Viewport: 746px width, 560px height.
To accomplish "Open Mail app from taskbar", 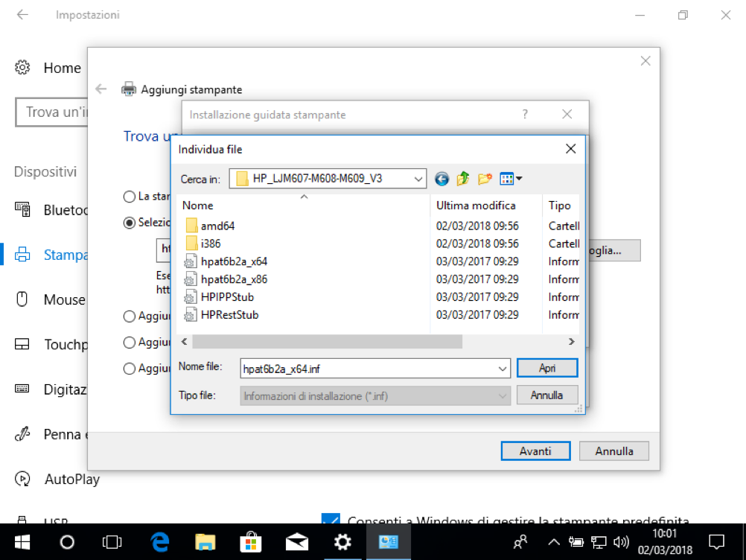I will [296, 542].
